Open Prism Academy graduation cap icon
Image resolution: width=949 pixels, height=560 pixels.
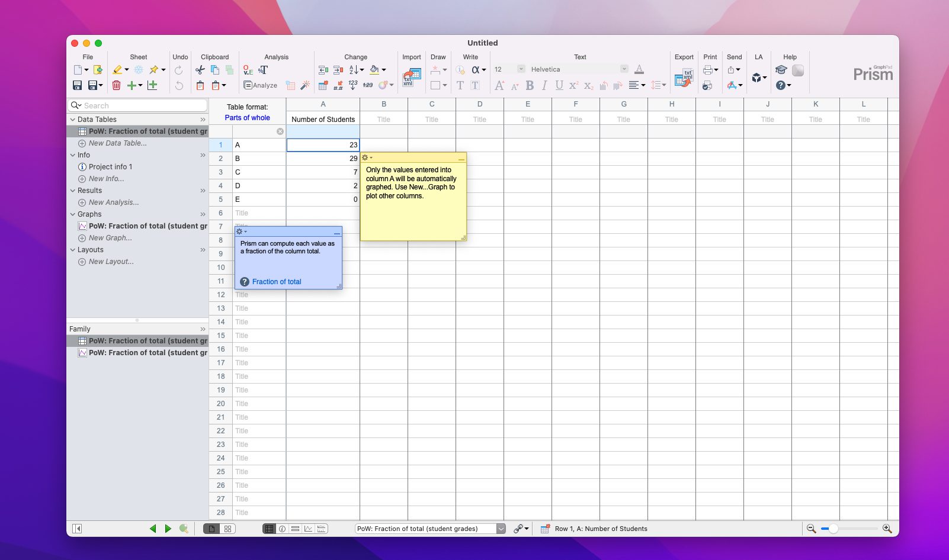(781, 70)
